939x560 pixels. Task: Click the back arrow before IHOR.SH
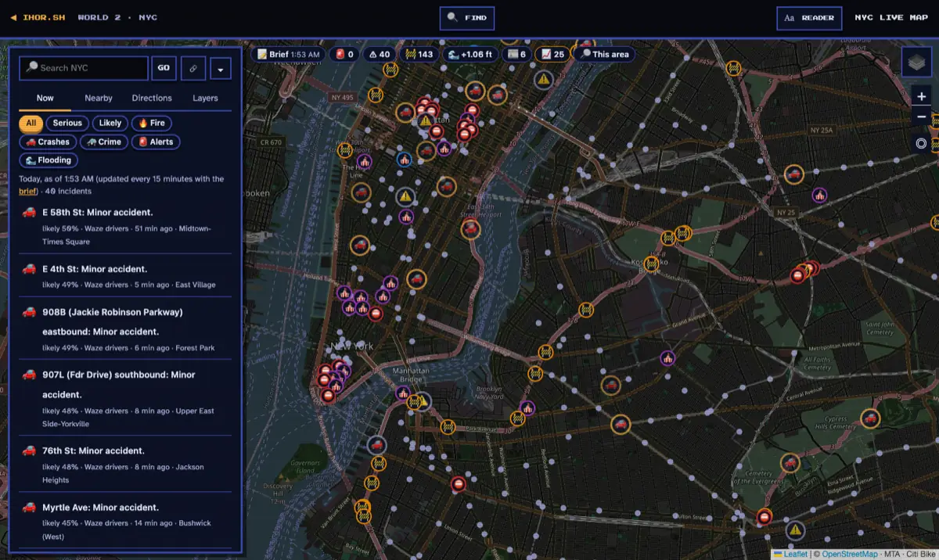click(13, 17)
